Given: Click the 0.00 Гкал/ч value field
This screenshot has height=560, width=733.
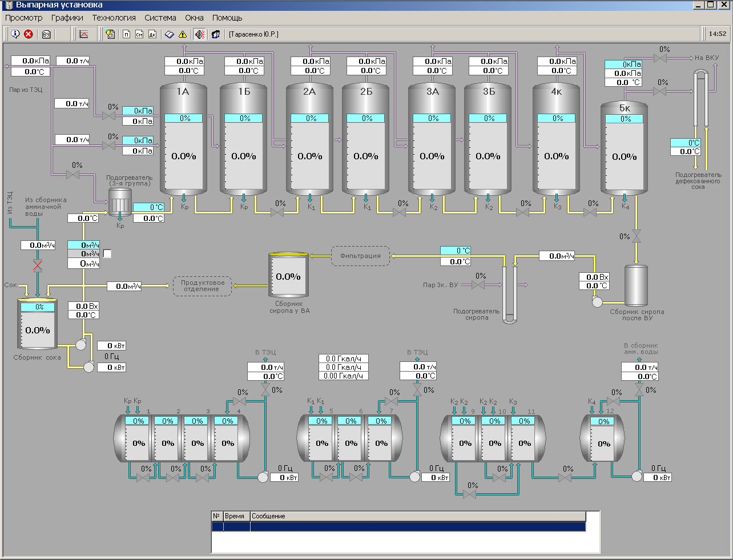Looking at the screenshot, I should [344, 376].
